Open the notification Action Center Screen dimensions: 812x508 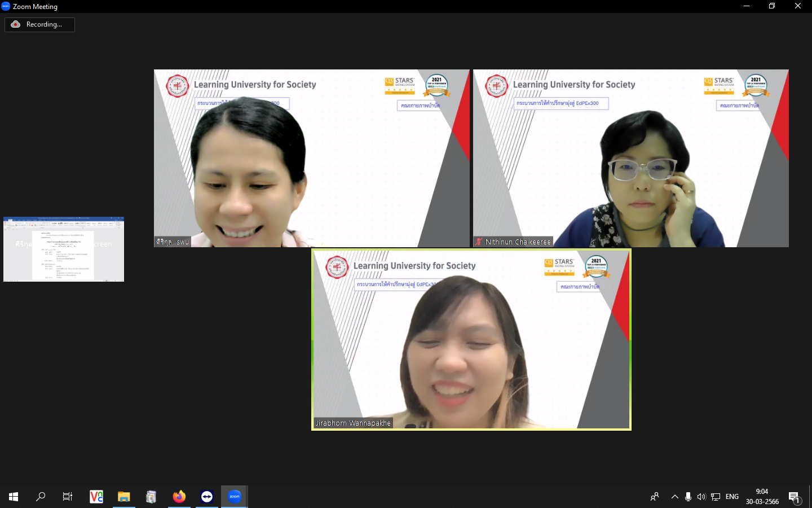tap(794, 497)
